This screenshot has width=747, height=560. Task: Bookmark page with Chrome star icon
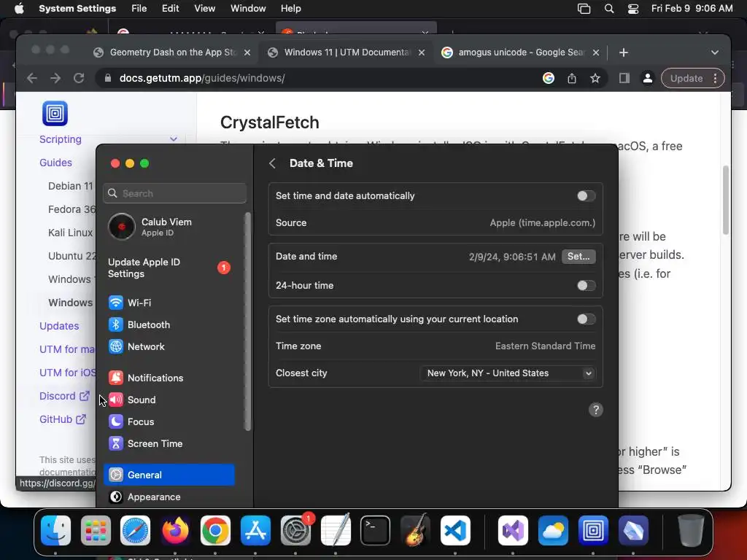point(595,78)
